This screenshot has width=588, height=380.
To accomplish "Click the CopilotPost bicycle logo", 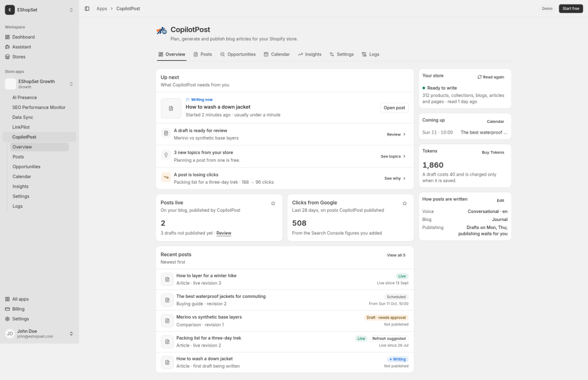I will click(x=161, y=31).
